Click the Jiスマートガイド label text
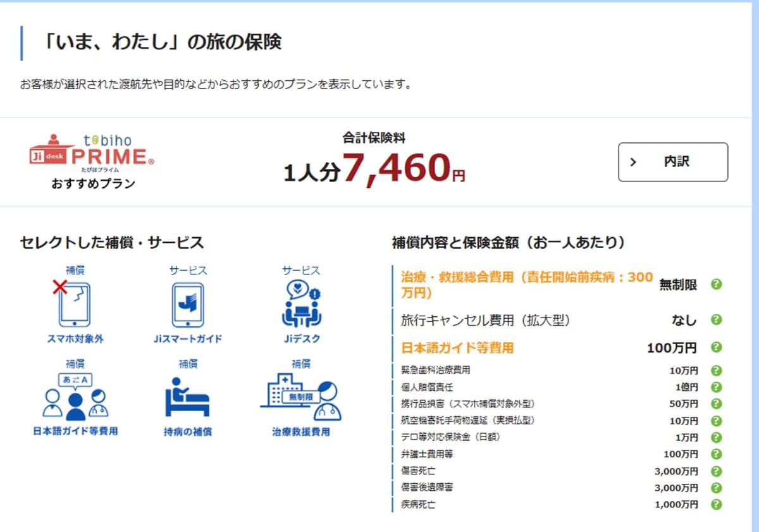This screenshot has width=759, height=532. tap(188, 338)
